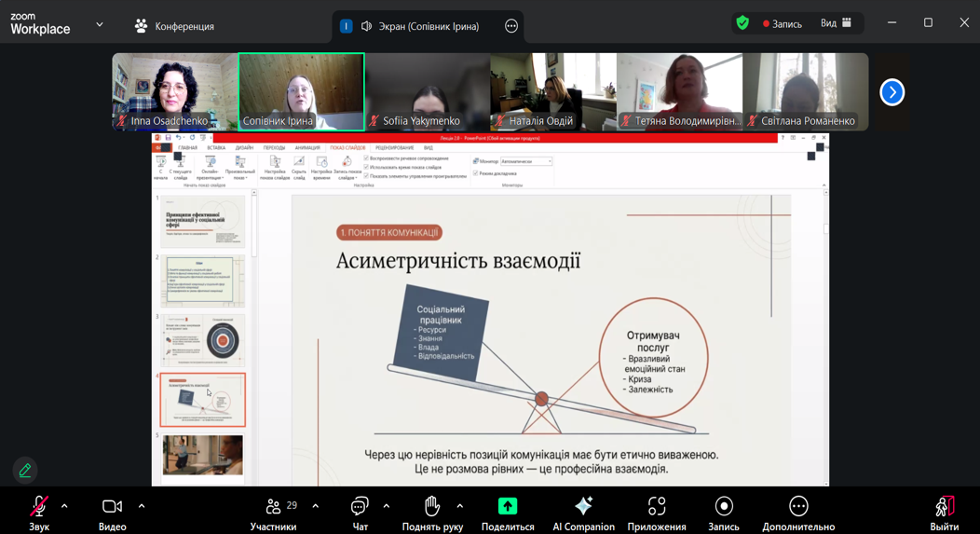Click the green encryption shield icon
Image resolution: width=980 pixels, height=534 pixels.
pyautogui.click(x=742, y=23)
